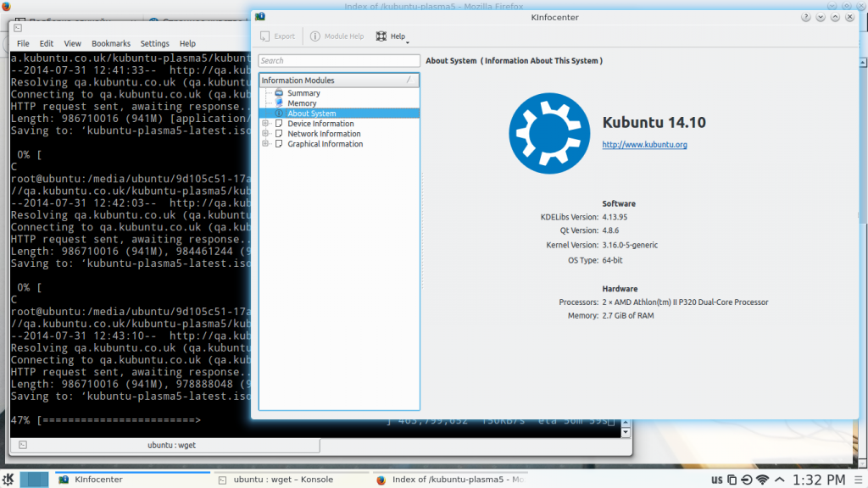Screen dimensions: 868x488
Task: Click the Konsole scrollbar down arrow
Action: 626,432
